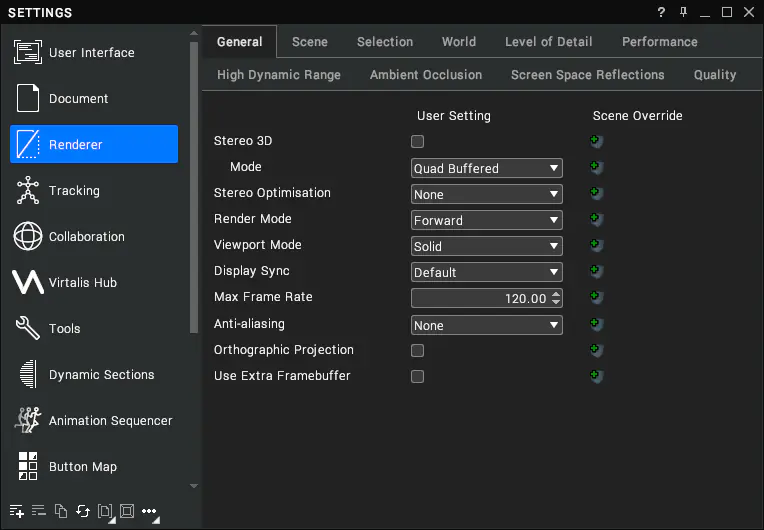This screenshot has height=530, width=764.
Task: Open the Dynamic Sections settings category
Action: point(94,375)
